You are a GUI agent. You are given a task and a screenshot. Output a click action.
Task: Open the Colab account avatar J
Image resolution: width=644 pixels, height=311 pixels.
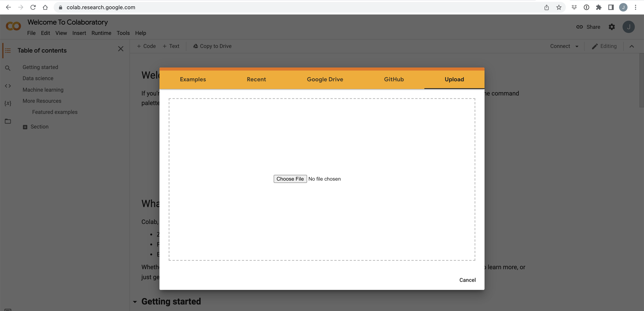coord(628,27)
